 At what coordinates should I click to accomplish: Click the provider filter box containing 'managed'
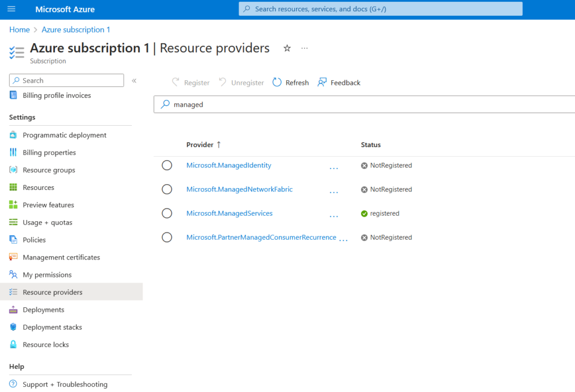(x=364, y=104)
